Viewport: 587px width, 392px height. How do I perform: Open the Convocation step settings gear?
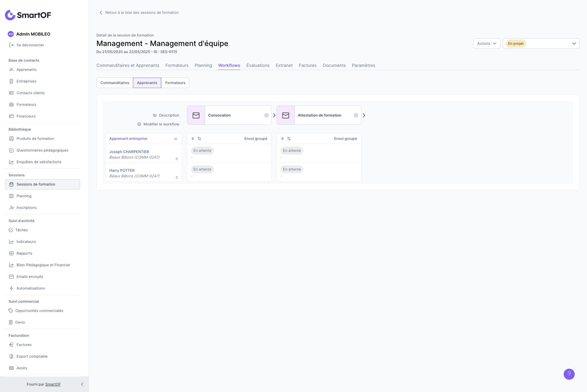[x=266, y=115]
